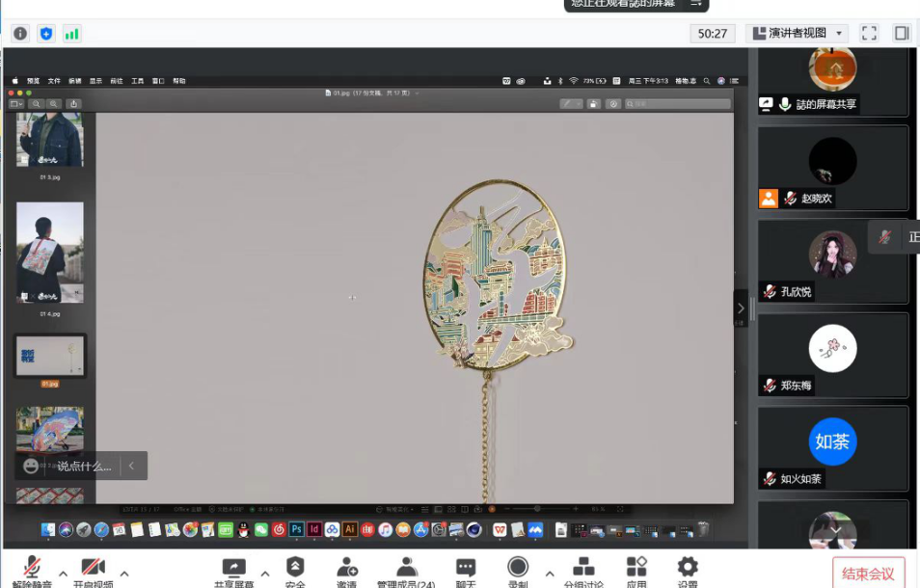Open the Invite participants icon
Image resolution: width=920 pixels, height=588 pixels.
[347, 568]
